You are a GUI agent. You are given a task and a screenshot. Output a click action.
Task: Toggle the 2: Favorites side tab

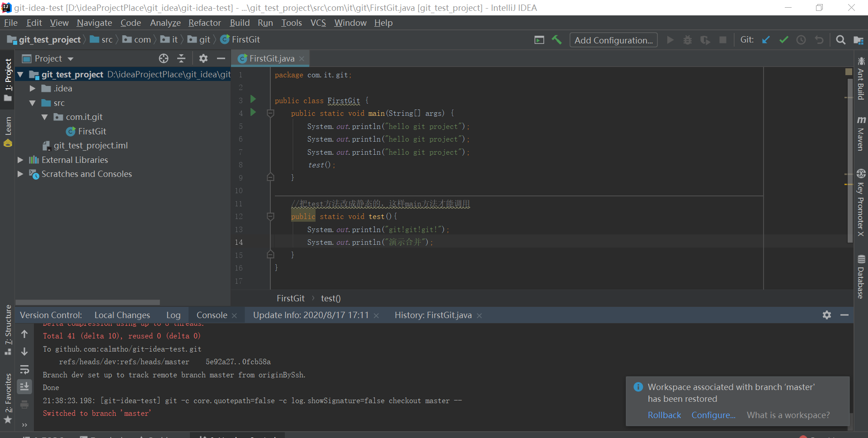click(8, 398)
